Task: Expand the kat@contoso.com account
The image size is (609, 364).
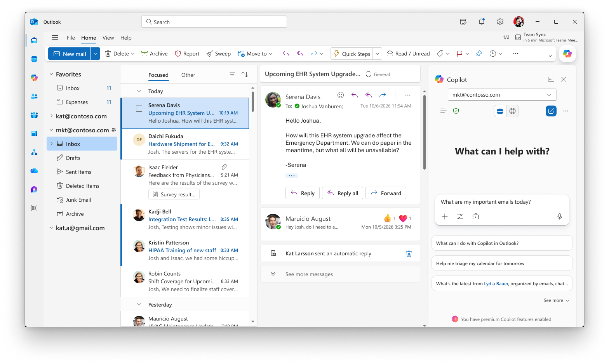Action: [51, 116]
